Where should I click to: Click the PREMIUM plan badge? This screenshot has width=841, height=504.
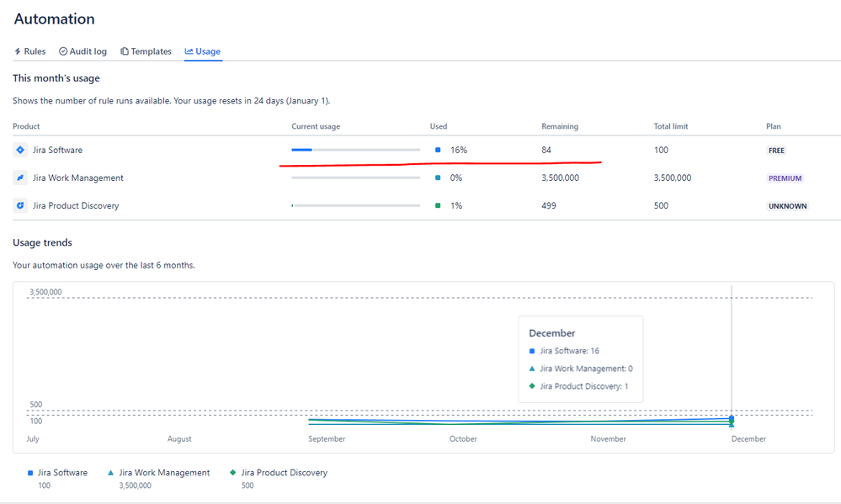click(785, 178)
